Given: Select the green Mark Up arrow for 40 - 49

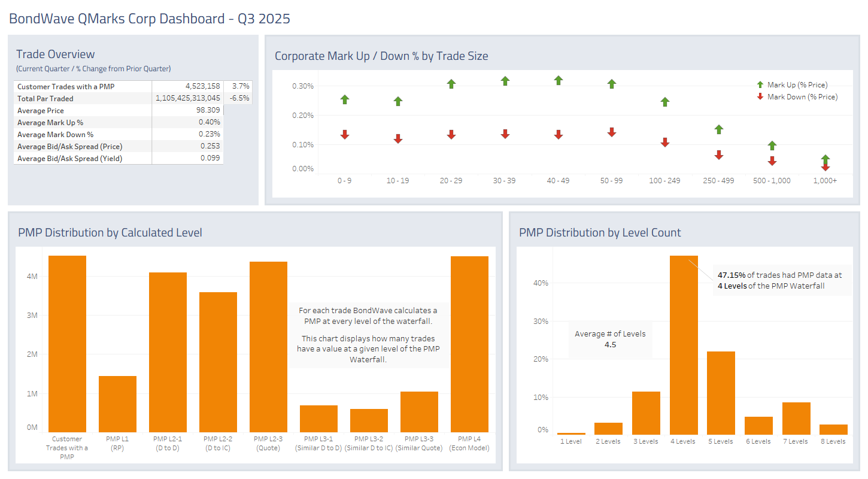Looking at the screenshot, I should pyautogui.click(x=559, y=80).
